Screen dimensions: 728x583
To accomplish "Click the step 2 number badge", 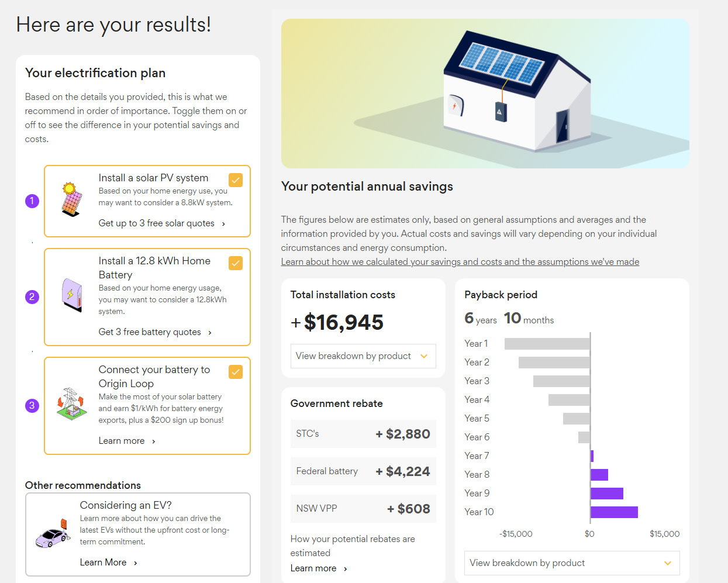I will (x=32, y=297).
